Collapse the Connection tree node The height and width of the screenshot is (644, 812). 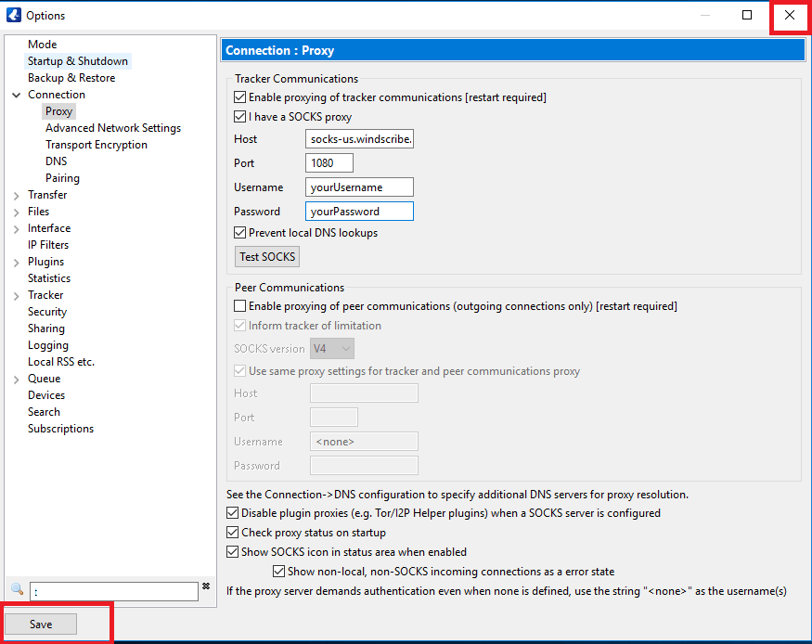pyautogui.click(x=17, y=96)
